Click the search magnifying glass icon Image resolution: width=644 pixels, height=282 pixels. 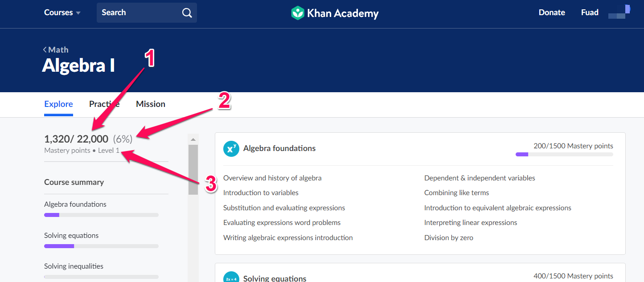(187, 12)
